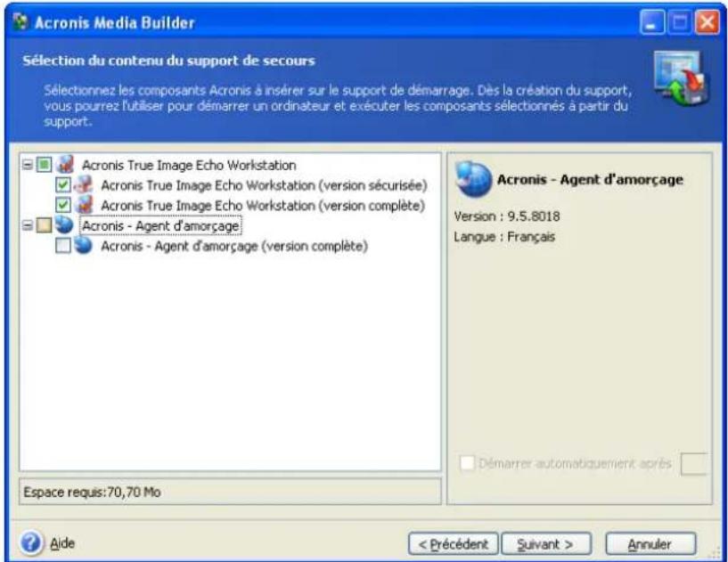Click the Espace requis:70,70 Mo status text
This screenshot has height=562, width=728.
92,492
